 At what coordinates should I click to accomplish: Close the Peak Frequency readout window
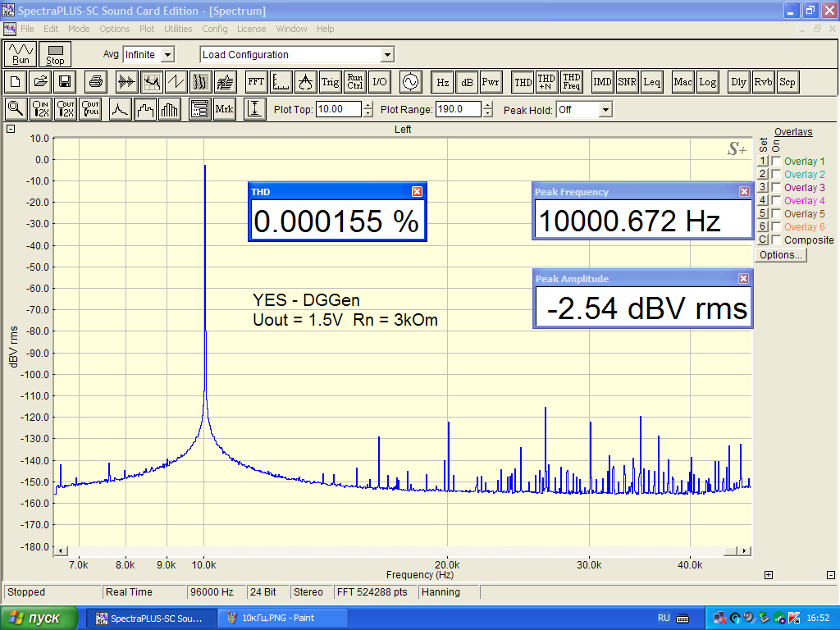coord(744,192)
